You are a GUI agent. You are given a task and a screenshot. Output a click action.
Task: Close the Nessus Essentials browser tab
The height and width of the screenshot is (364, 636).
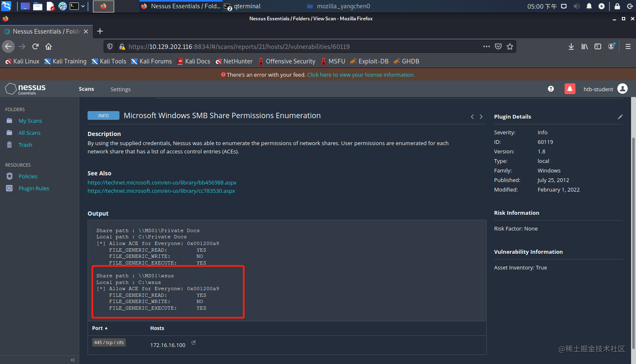pyautogui.click(x=86, y=32)
